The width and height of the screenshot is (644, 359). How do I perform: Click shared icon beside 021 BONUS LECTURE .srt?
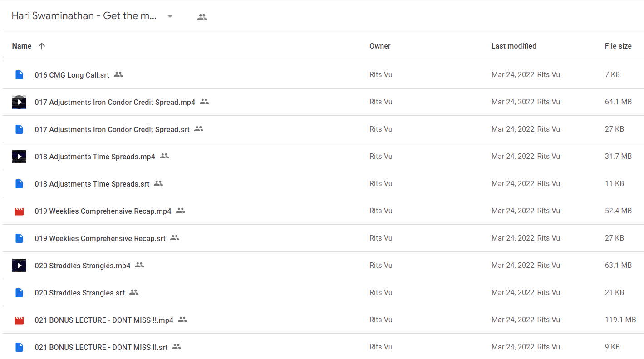177,347
